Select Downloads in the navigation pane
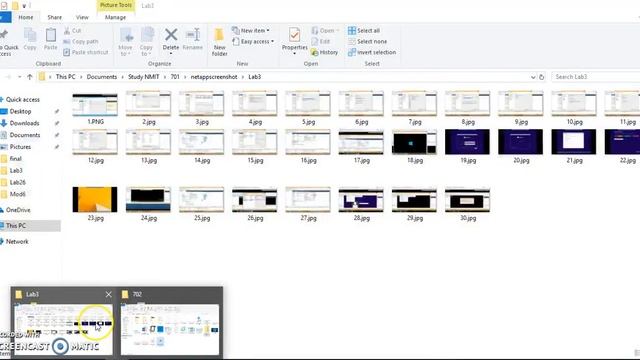 click(24, 123)
